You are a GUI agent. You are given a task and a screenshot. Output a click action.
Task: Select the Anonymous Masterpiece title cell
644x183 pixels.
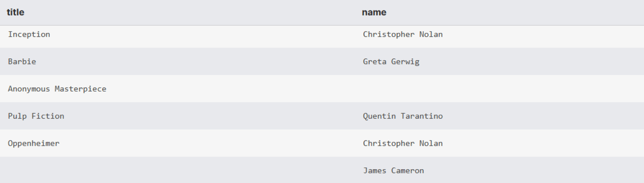57,89
